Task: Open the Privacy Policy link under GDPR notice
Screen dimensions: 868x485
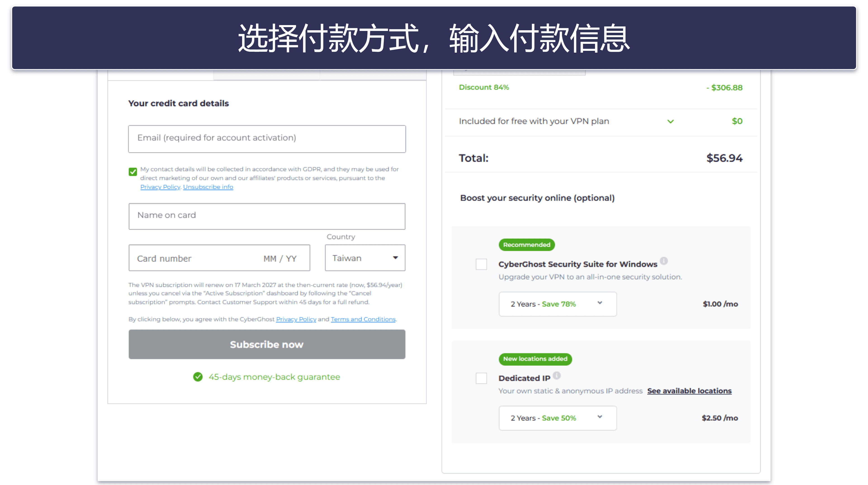Action: coord(160,187)
